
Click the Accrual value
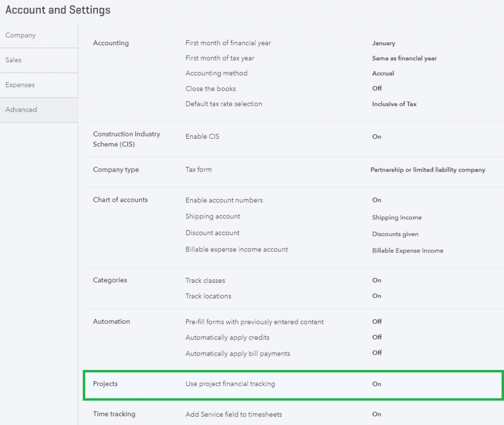(x=383, y=73)
